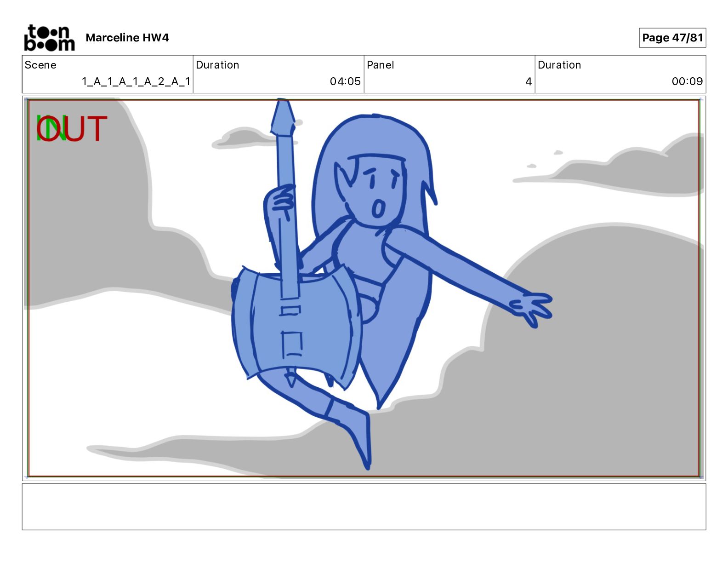Click the scene duration value '04:05'
This screenshot has height=563, width=728.
point(345,81)
